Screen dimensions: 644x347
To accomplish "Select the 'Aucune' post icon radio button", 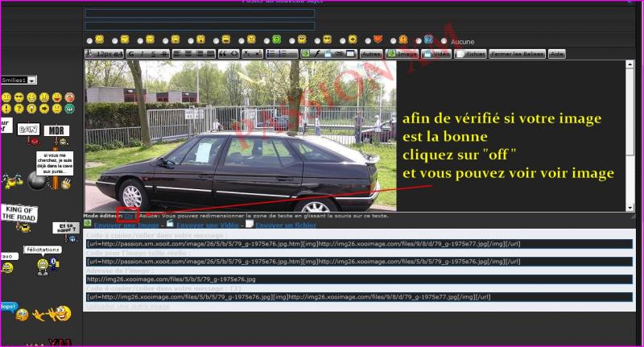I will coord(444,41).
